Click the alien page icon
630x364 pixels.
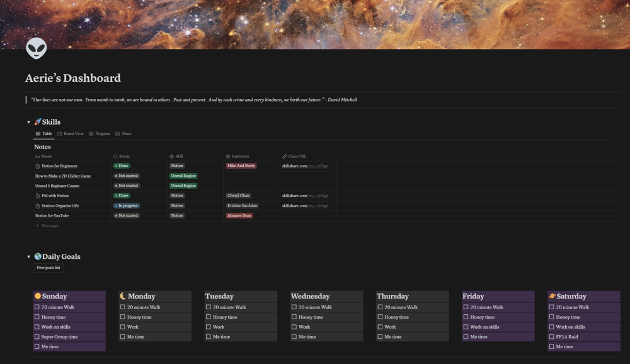pyautogui.click(x=36, y=48)
